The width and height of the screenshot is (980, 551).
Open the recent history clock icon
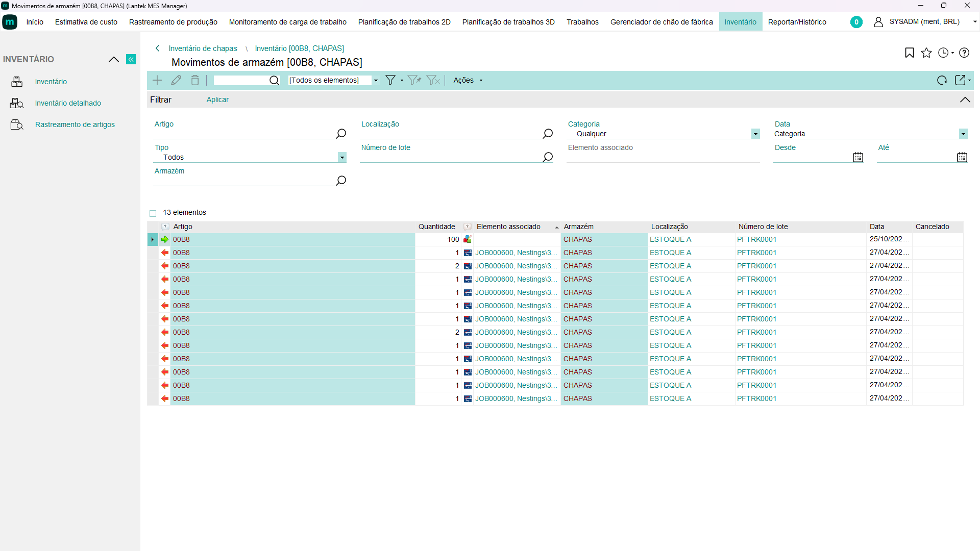click(x=943, y=53)
